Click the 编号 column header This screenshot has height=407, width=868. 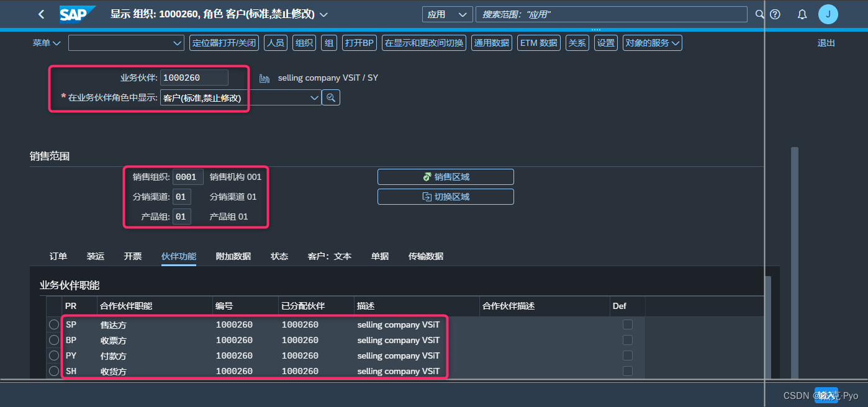(x=245, y=306)
